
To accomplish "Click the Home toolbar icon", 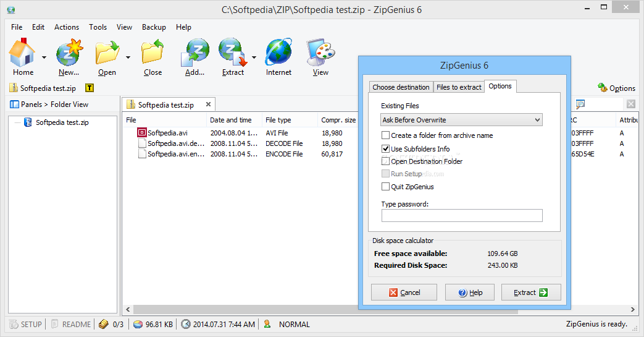I will tap(22, 53).
